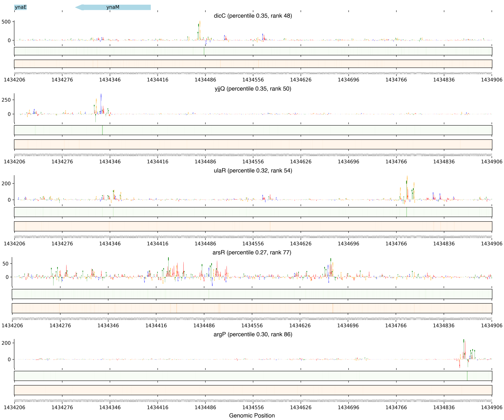Click the orange heatmap bar under arsR
Image resolution: width=504 pixels, height=420 pixels.
click(252, 308)
